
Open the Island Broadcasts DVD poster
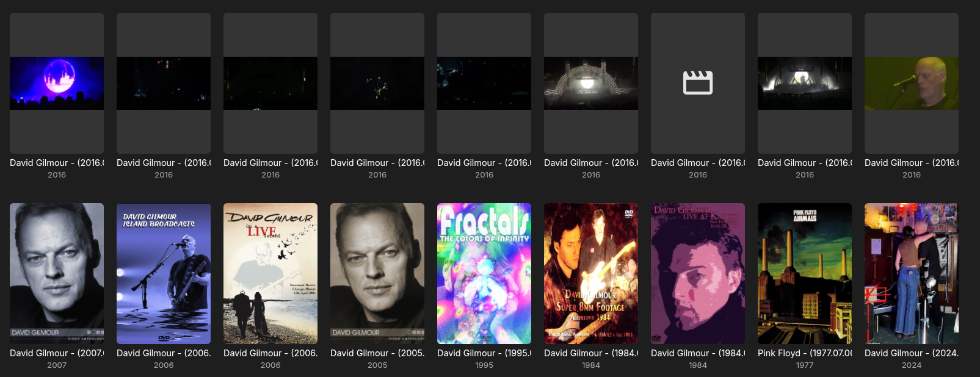click(164, 273)
